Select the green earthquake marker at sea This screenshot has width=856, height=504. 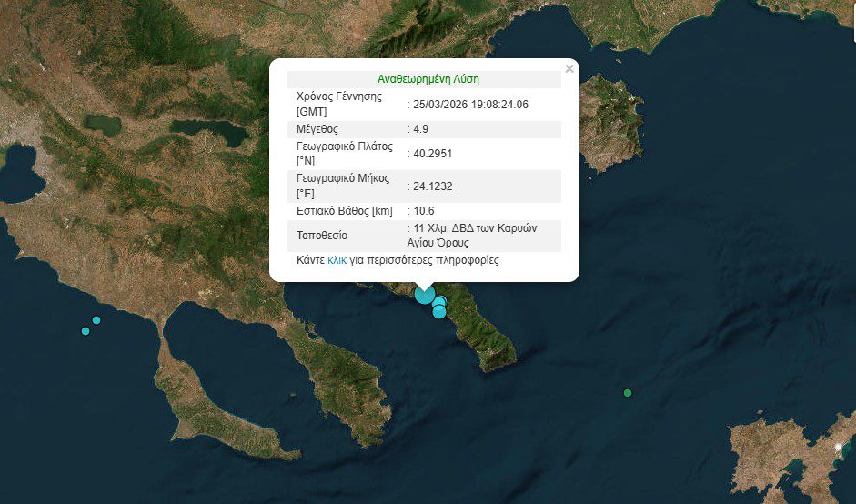[x=628, y=393]
